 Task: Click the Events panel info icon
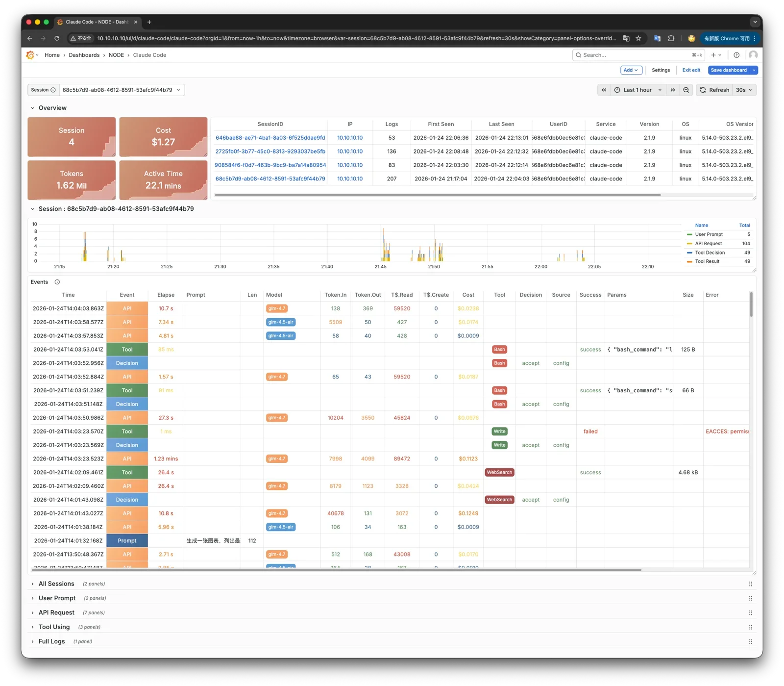[57, 282]
